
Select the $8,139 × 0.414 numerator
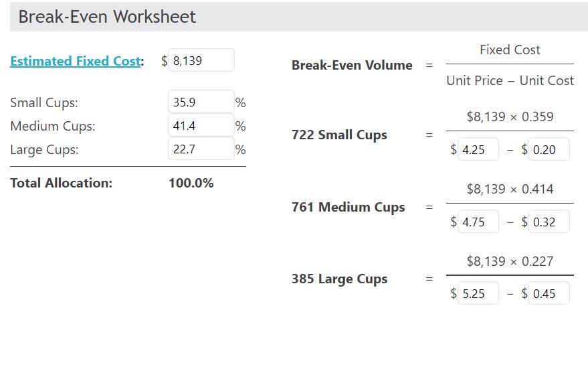[510, 189]
